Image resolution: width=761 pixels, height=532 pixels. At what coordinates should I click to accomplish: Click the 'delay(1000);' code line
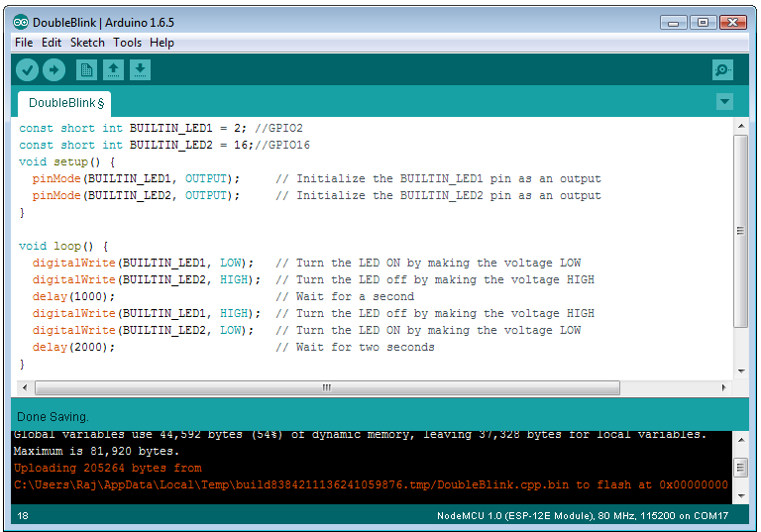click(x=73, y=296)
